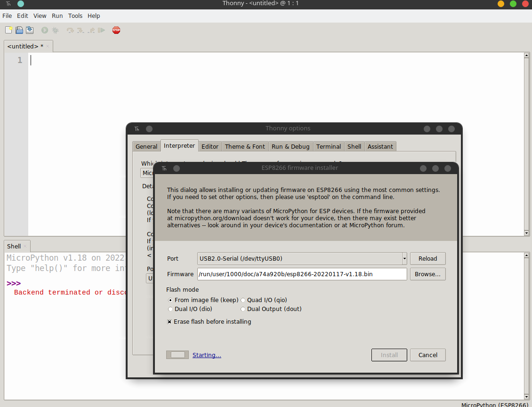Click the teal circle button in the main title bar
The width and height of the screenshot is (532, 407).
click(21, 4)
